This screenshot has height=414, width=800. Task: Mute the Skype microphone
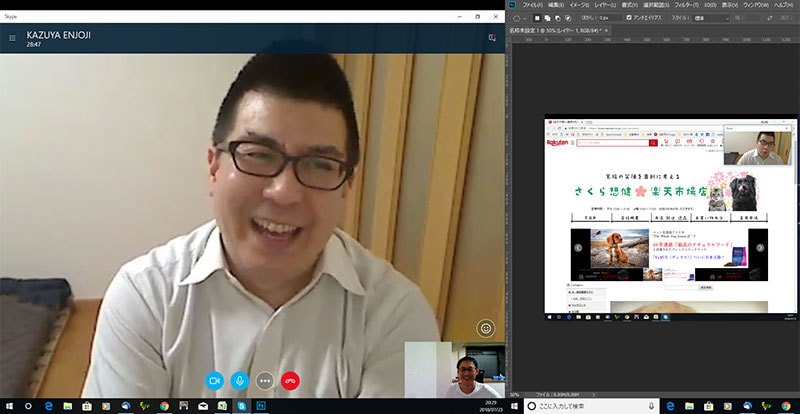240,381
